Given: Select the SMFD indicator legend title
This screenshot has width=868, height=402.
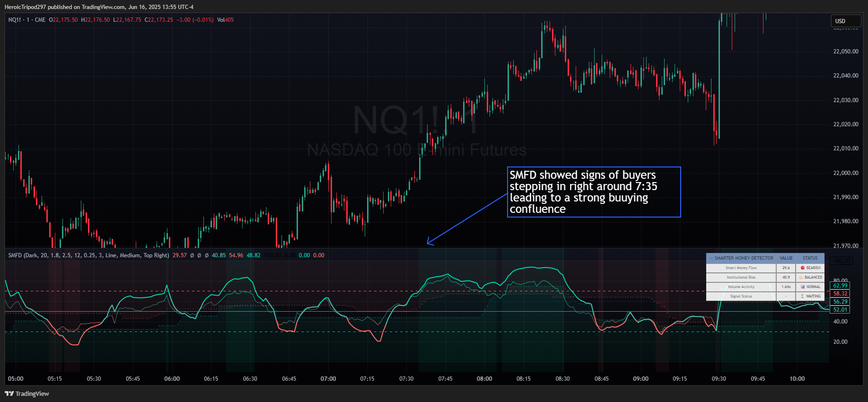Looking at the screenshot, I should pos(88,255).
